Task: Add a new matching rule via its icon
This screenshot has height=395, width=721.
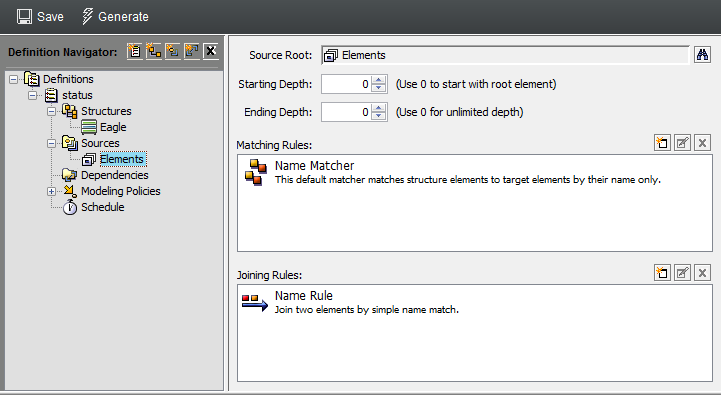Action: (662, 143)
